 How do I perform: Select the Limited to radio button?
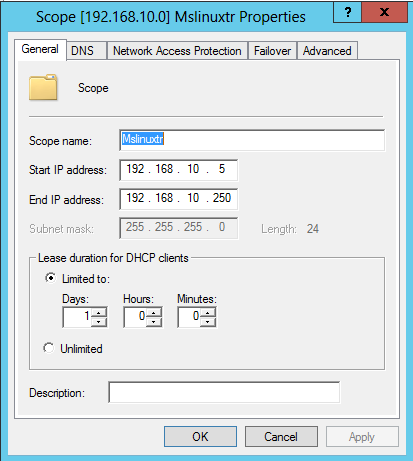(50, 278)
